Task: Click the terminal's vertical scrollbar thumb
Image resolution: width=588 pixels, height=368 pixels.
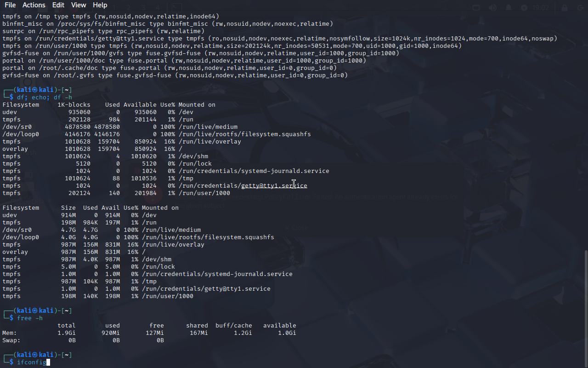Action: (x=586, y=308)
